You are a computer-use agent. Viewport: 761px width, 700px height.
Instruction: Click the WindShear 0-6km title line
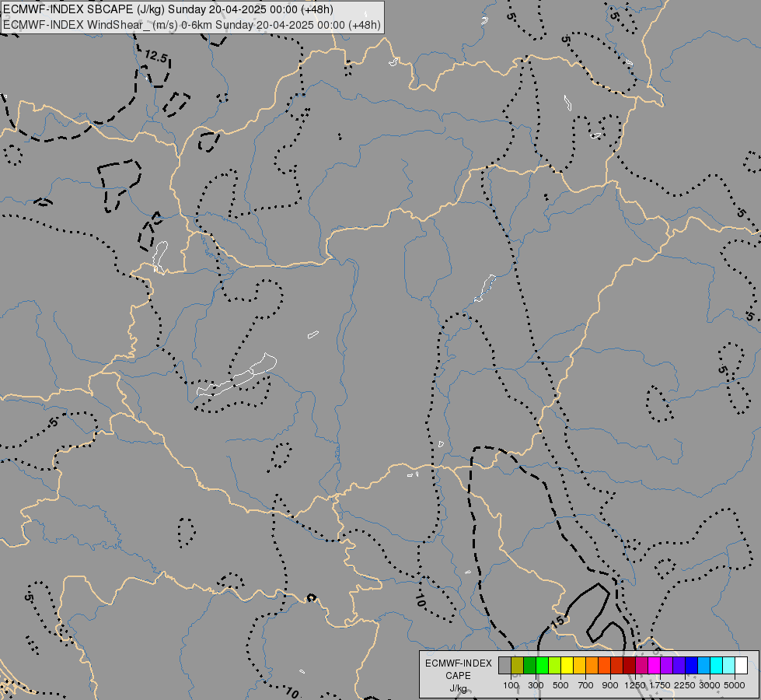tap(192, 25)
